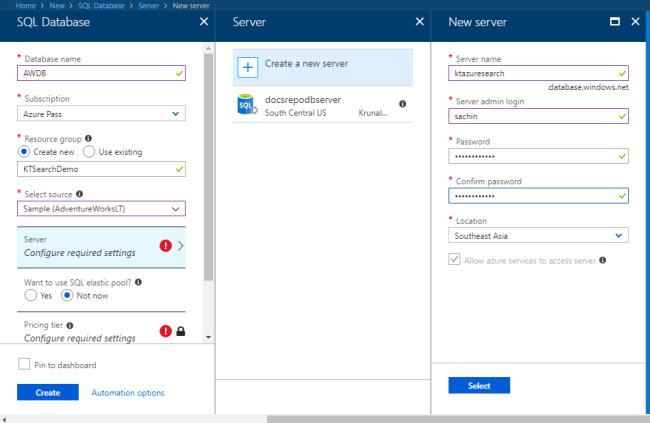Click the plus icon for Create a new server
Viewport: 650px width, 423px height.
247,67
